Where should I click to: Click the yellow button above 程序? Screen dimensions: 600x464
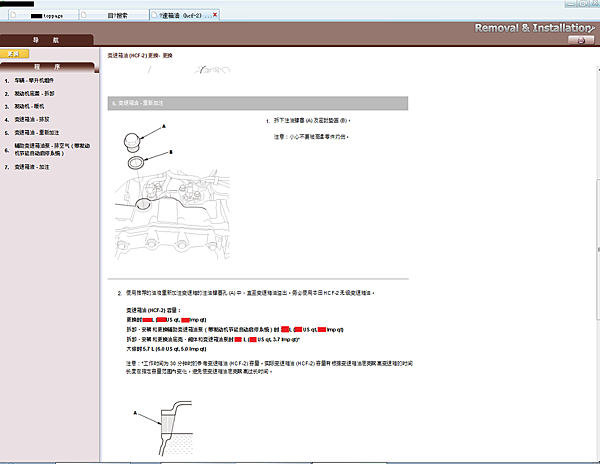14,54
